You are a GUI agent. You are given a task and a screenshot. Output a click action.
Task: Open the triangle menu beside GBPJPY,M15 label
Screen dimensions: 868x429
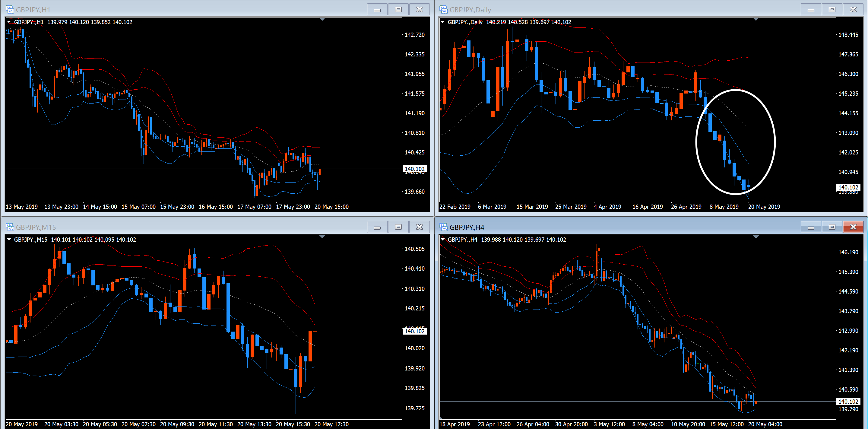(x=9, y=239)
